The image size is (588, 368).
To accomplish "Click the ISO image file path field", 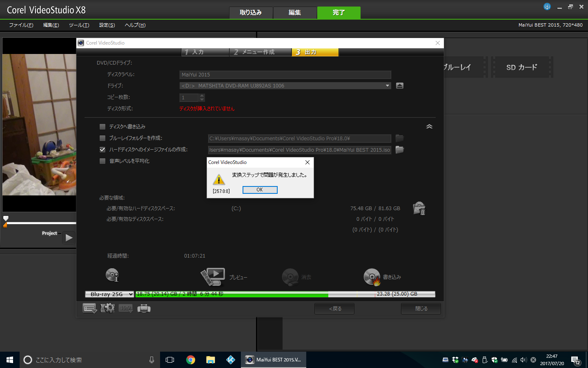I will pos(299,150).
